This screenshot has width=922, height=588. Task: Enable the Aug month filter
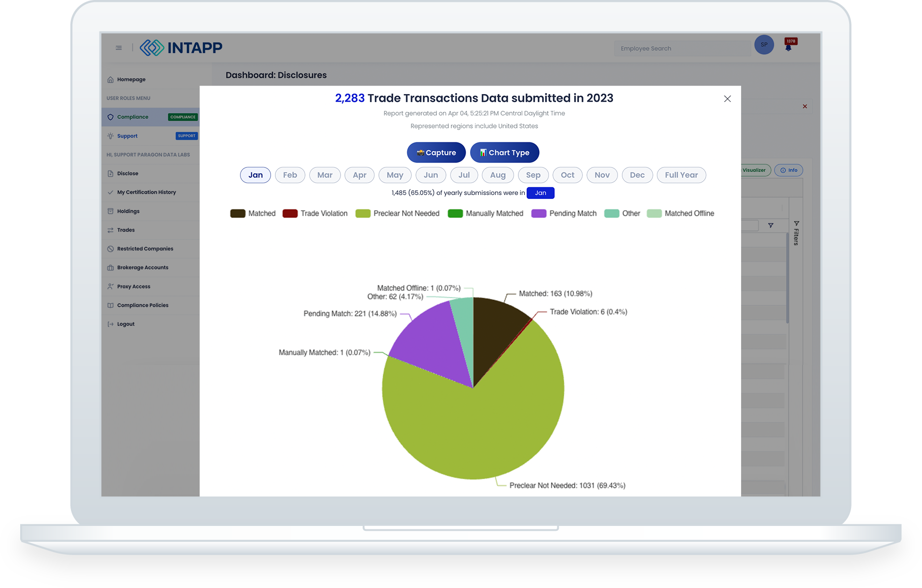[x=498, y=175]
